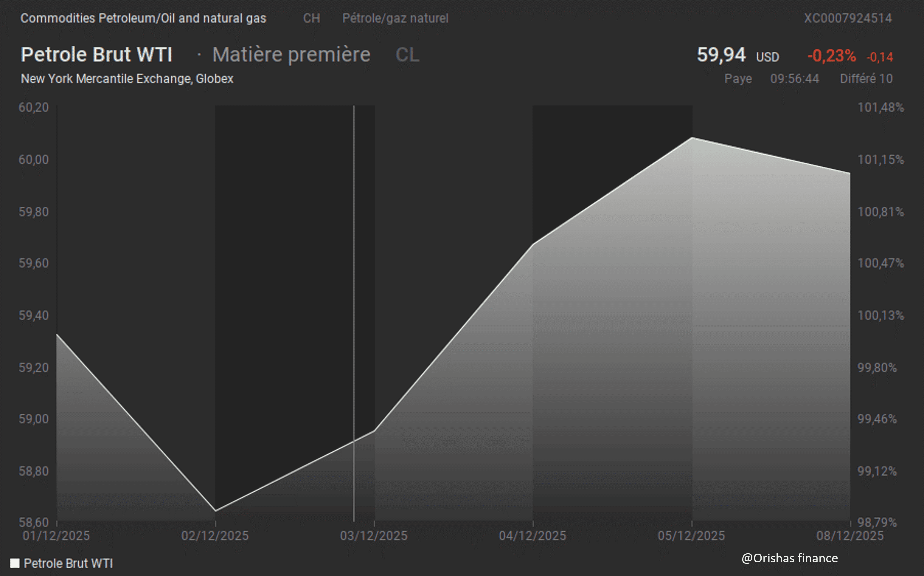Image resolution: width=924 pixels, height=576 pixels.
Task: Click the CH country code label
Action: pos(311,18)
